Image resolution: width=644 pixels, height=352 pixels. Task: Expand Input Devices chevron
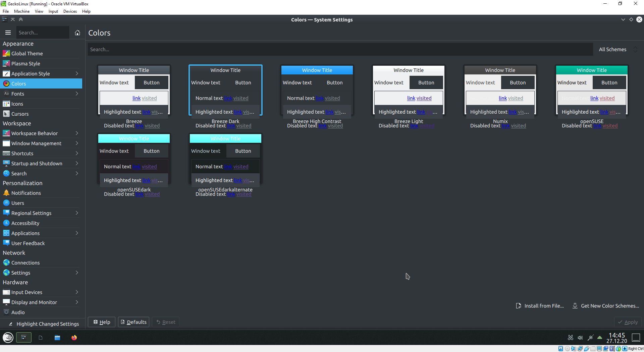tap(77, 292)
